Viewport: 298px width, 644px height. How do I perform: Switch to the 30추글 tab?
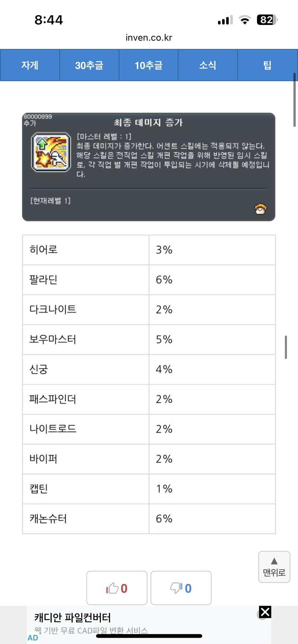click(x=89, y=65)
